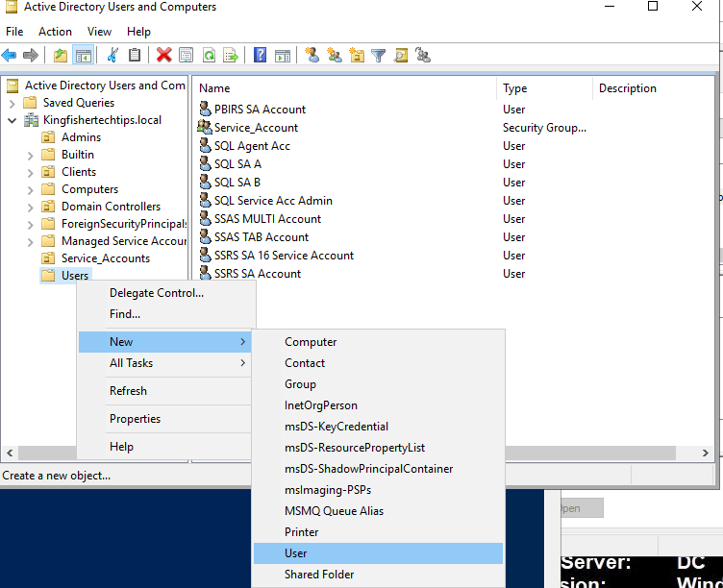Click the Cut scissors toolbar icon
723x588 pixels.
click(x=112, y=56)
